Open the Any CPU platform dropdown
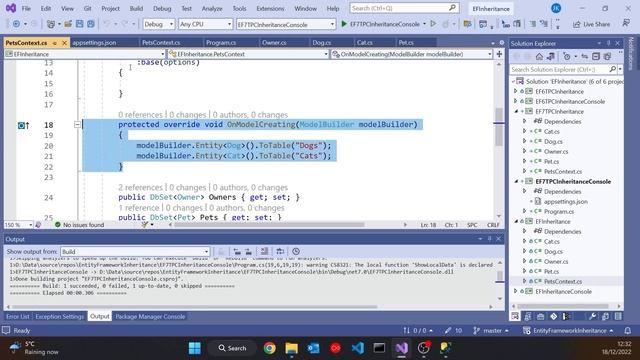This screenshot has height=360, width=640. pos(205,24)
